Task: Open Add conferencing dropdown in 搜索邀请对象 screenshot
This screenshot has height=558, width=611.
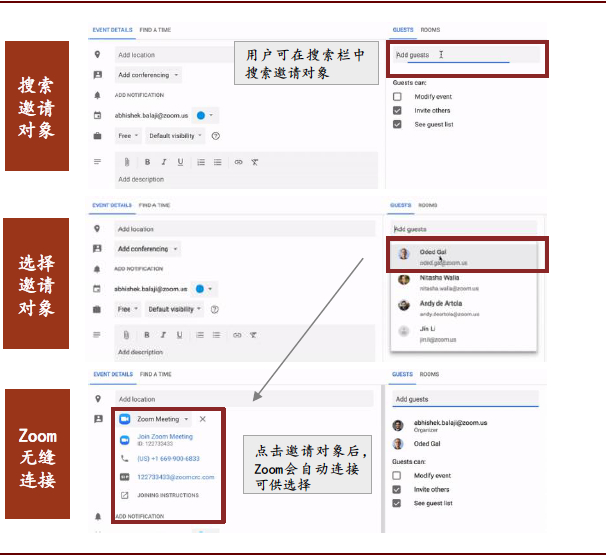Action: [x=148, y=75]
